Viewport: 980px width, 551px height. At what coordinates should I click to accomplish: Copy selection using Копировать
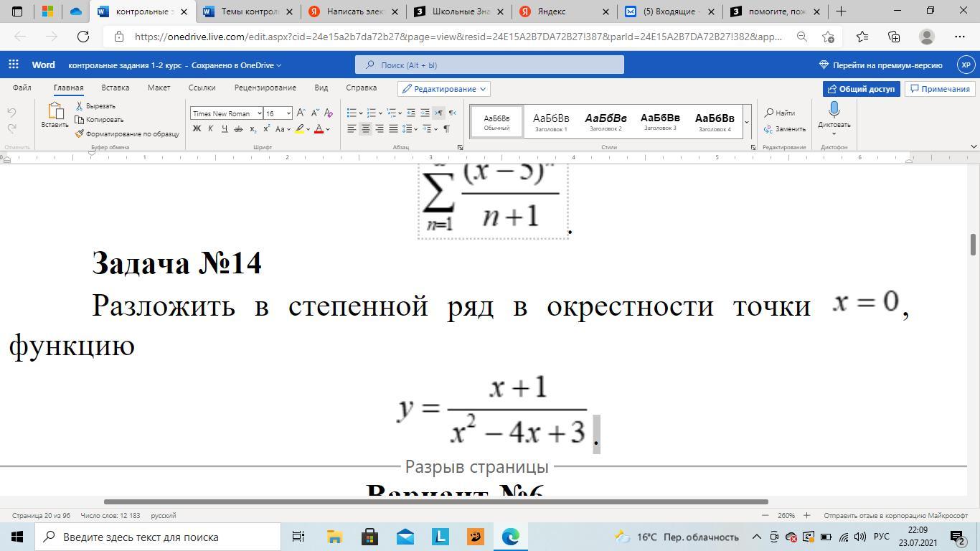point(100,120)
